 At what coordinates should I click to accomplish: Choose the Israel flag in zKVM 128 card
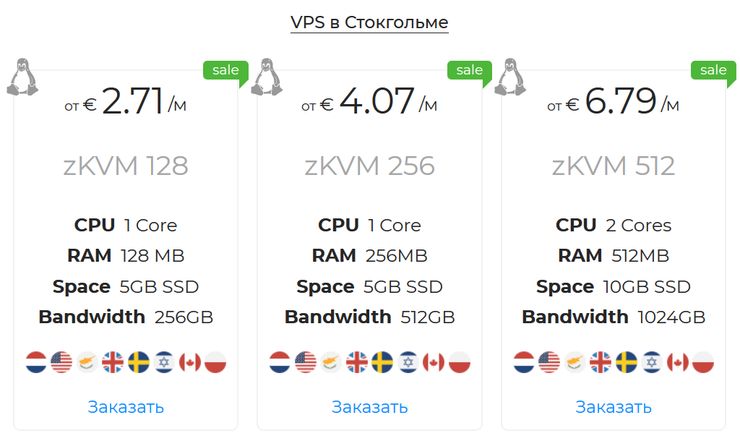point(164,362)
